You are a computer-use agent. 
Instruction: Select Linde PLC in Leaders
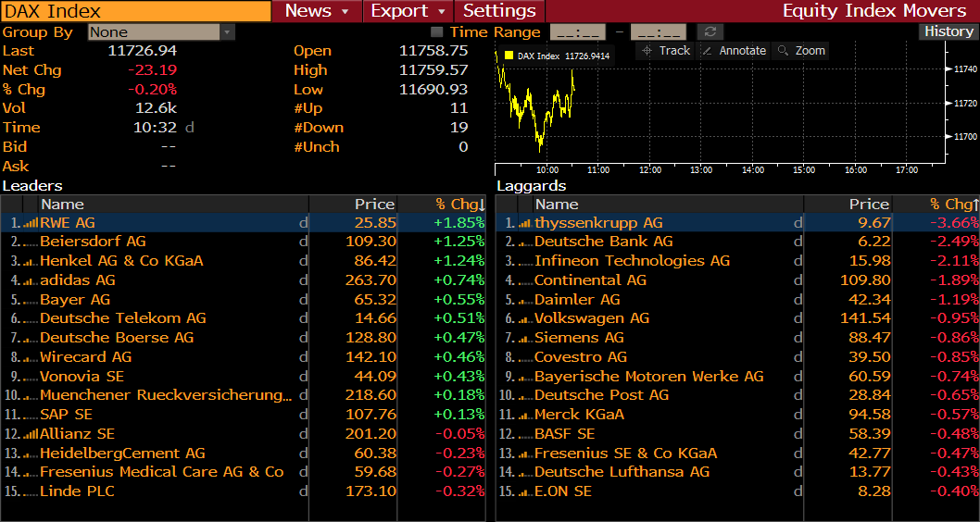243,491
